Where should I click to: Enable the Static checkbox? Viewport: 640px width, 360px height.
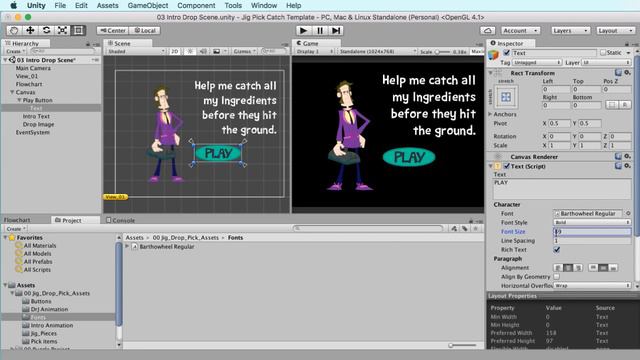[603, 53]
